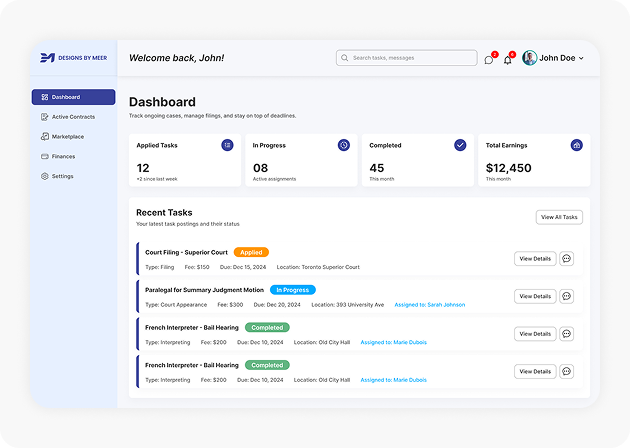
Task: Expand the John Doe account dropdown chevron
Action: coord(581,58)
